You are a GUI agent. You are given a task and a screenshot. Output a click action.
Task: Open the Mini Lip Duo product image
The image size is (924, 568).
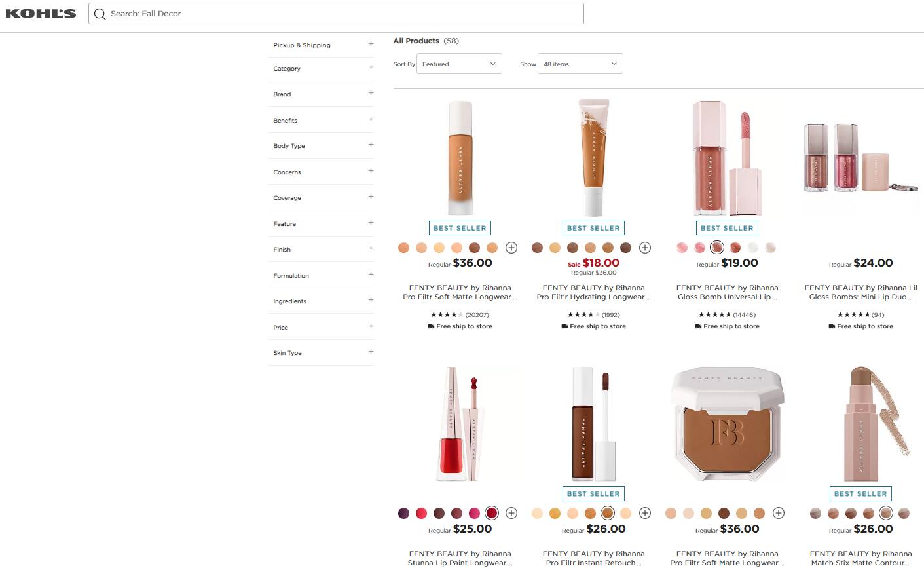(860, 158)
